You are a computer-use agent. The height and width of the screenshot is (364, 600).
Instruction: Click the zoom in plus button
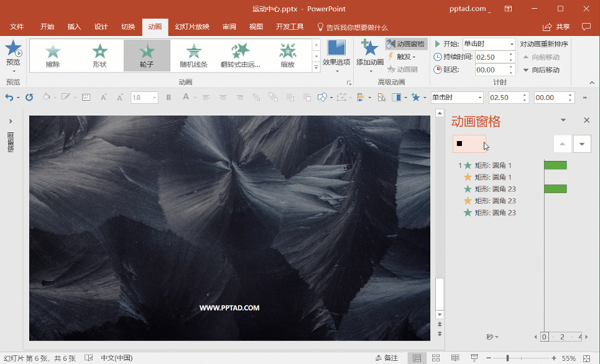click(554, 358)
